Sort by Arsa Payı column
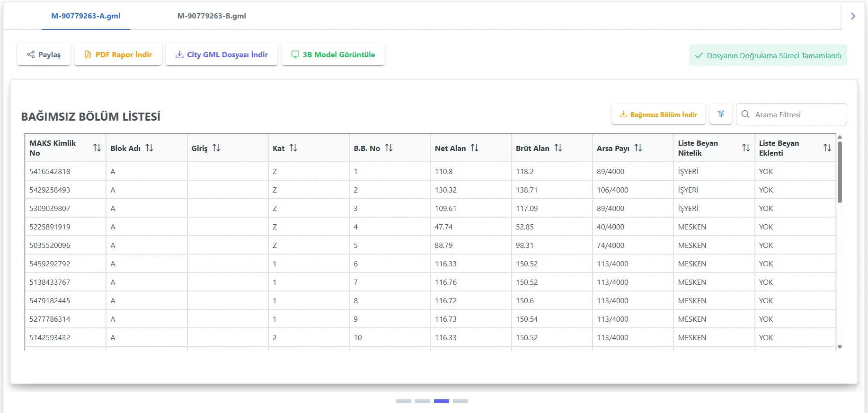This screenshot has width=868, height=413. click(638, 148)
